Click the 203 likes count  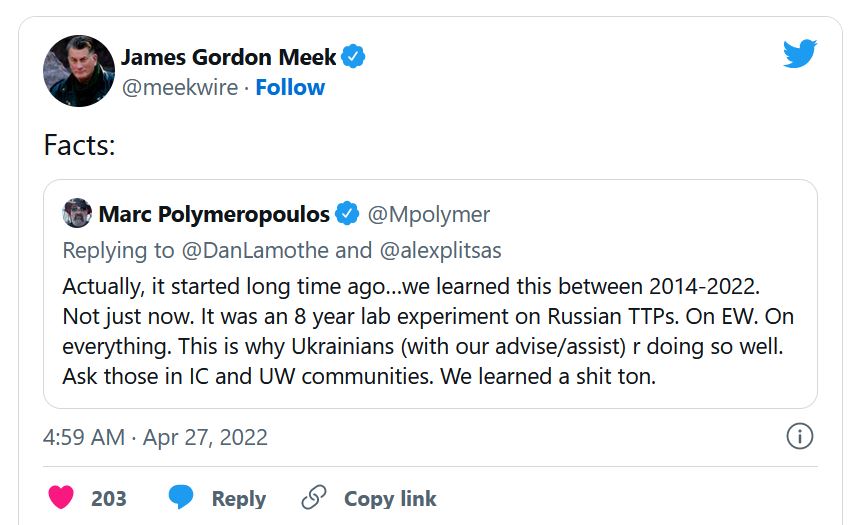(109, 498)
